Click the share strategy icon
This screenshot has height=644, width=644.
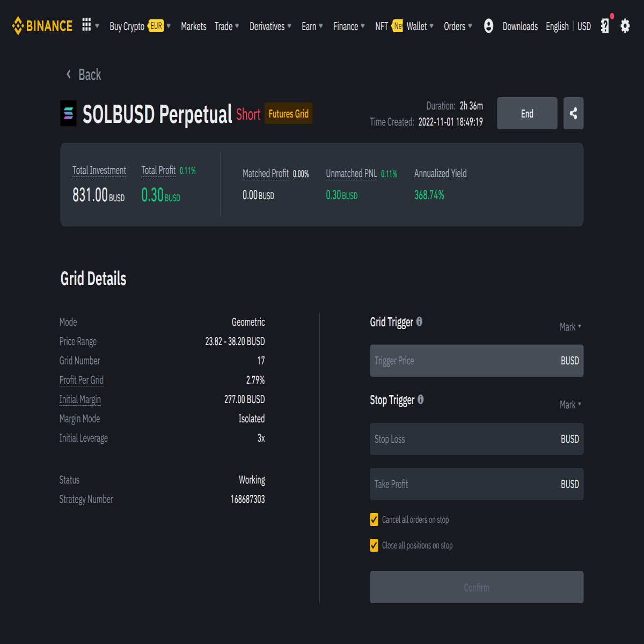click(x=573, y=113)
